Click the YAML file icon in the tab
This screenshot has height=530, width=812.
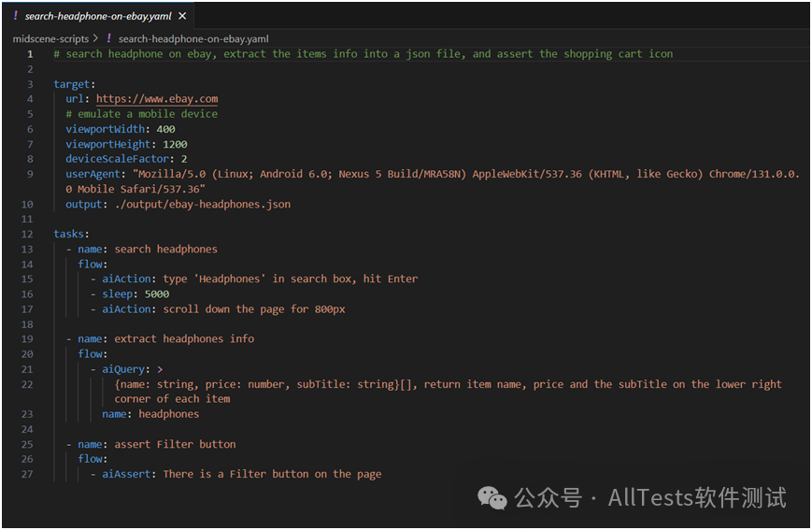16,16
